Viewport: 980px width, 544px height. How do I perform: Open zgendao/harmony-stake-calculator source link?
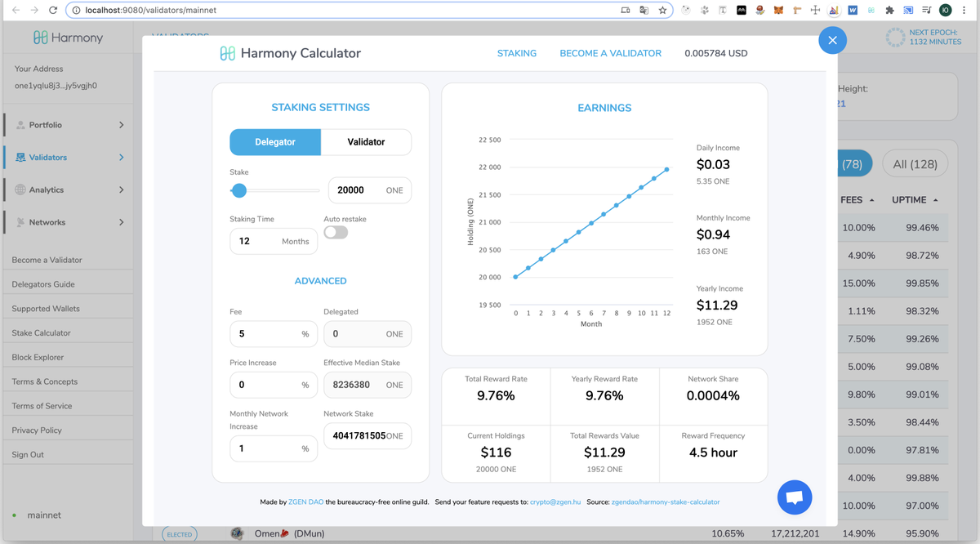666,502
